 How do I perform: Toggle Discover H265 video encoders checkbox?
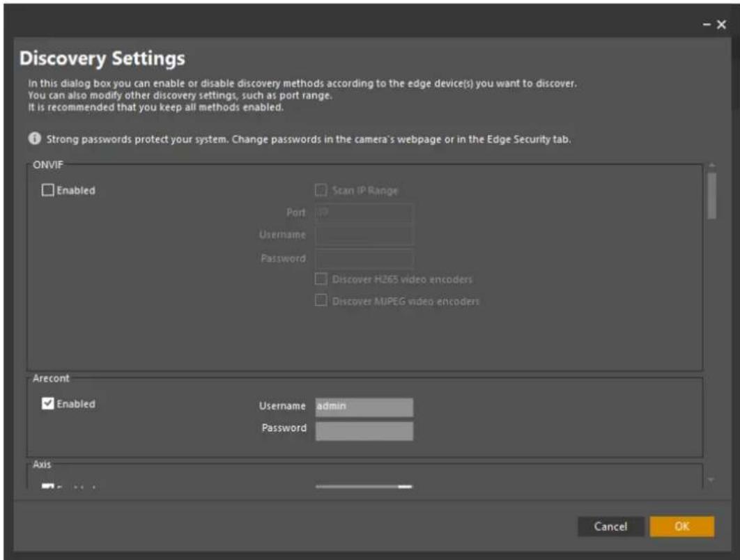click(321, 279)
